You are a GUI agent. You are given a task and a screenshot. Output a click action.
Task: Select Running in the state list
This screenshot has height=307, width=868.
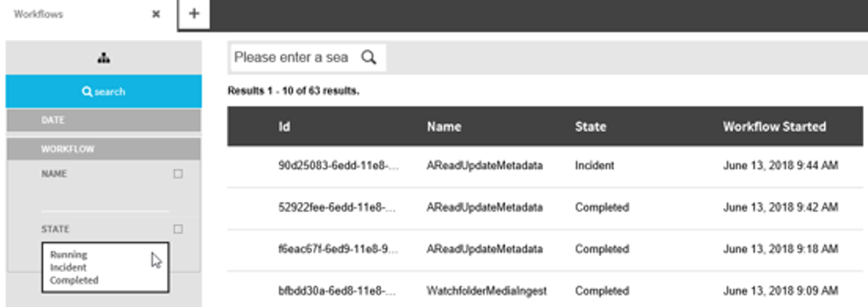[x=68, y=255]
